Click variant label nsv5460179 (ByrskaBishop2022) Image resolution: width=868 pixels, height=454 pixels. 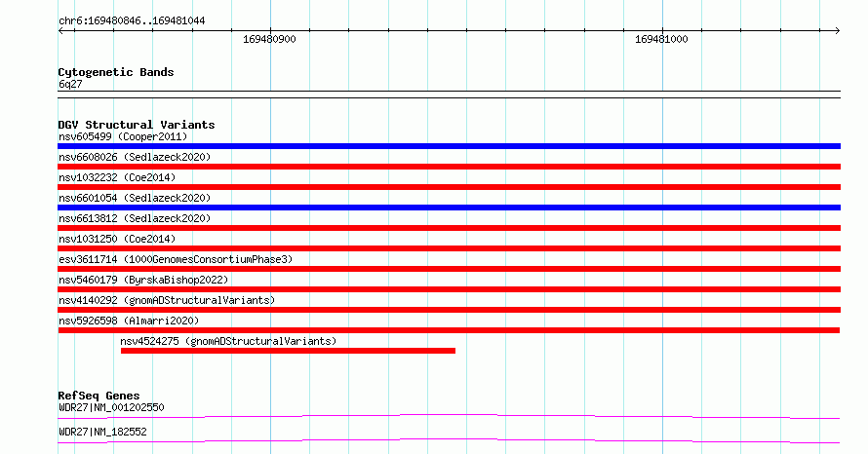[x=143, y=280]
